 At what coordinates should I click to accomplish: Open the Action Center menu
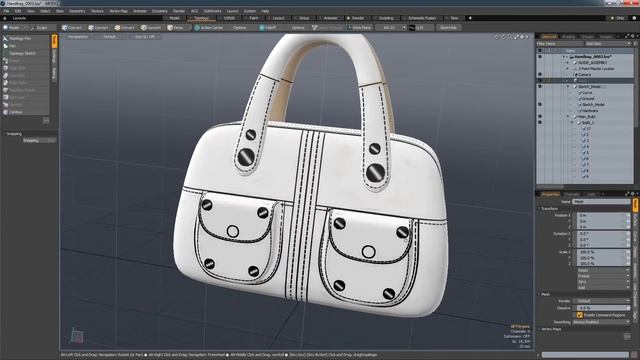(209, 28)
